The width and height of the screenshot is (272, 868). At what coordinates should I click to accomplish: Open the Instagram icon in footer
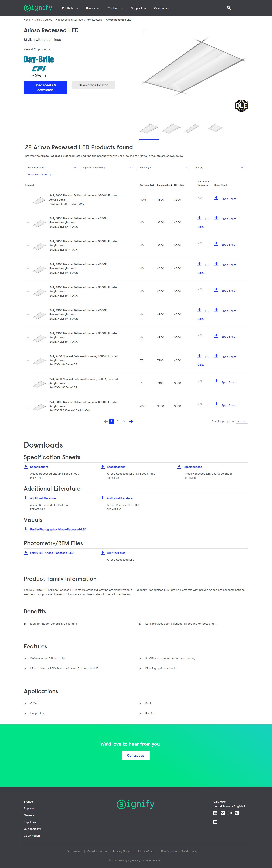[x=229, y=813]
